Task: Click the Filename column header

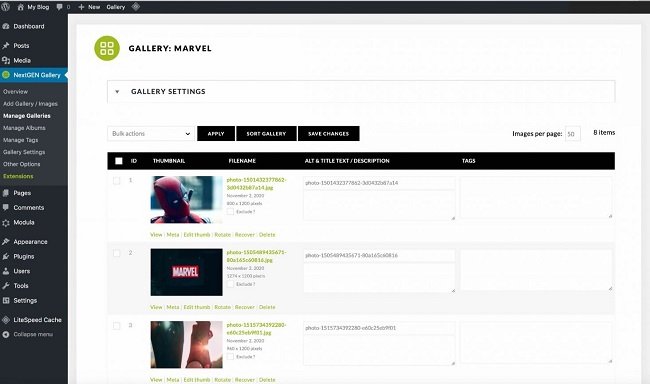Action: [242, 161]
